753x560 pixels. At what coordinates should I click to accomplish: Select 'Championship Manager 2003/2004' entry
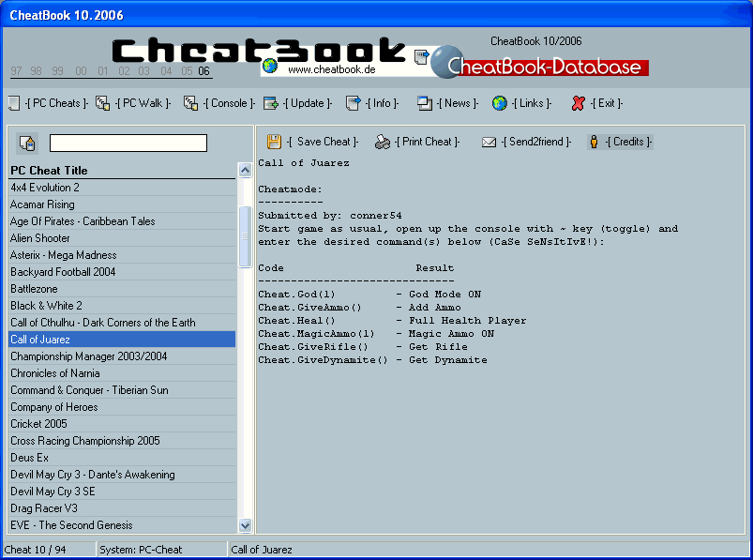point(122,356)
